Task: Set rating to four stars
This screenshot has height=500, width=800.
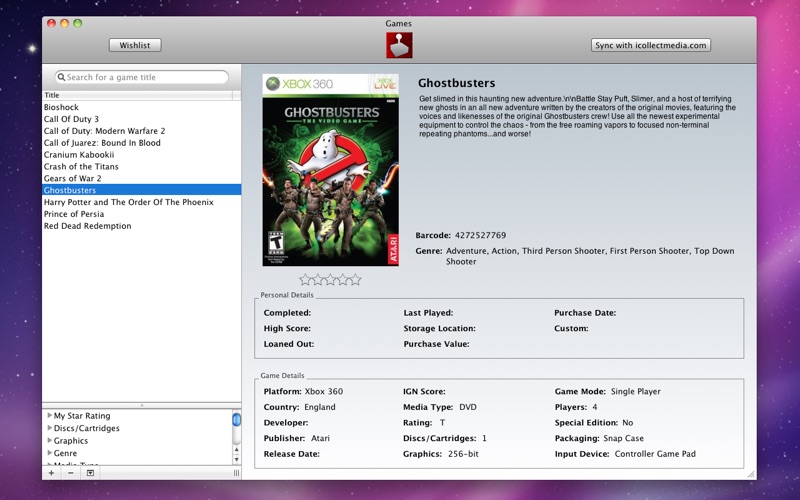Action: click(x=342, y=279)
